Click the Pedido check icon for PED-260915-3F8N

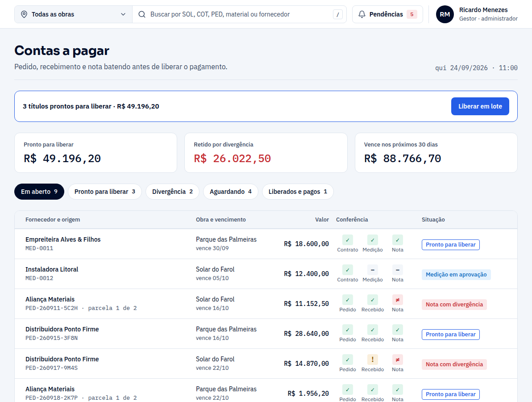pos(347,330)
